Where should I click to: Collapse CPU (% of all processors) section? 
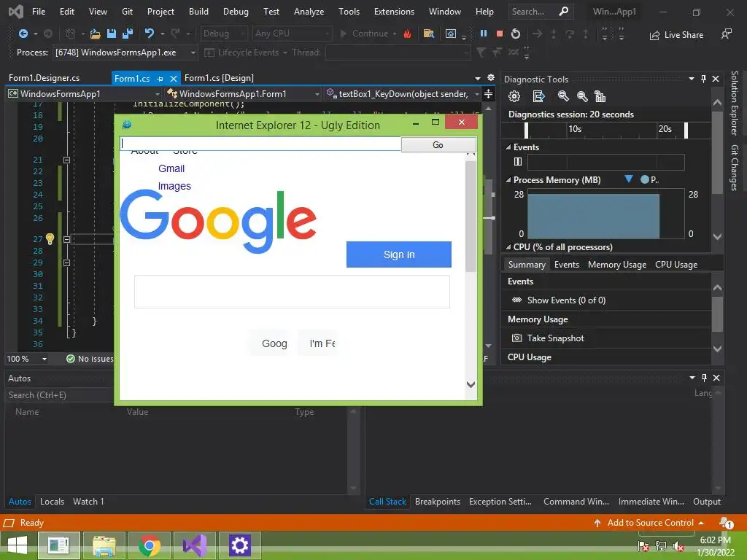[x=508, y=247]
